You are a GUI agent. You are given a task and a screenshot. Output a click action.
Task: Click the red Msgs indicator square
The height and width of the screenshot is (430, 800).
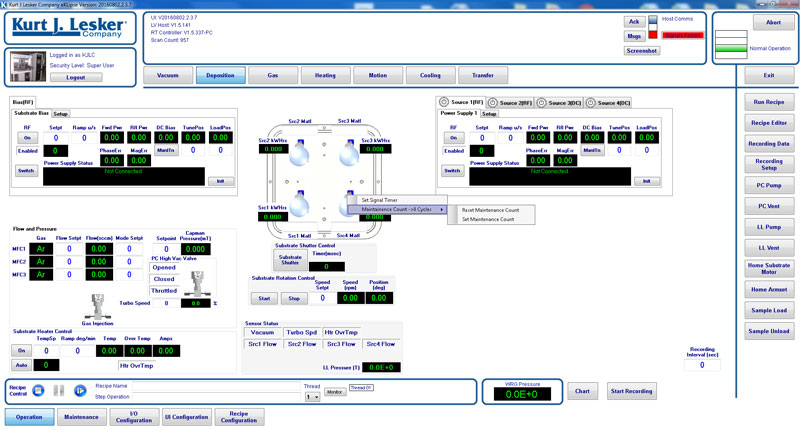point(653,35)
